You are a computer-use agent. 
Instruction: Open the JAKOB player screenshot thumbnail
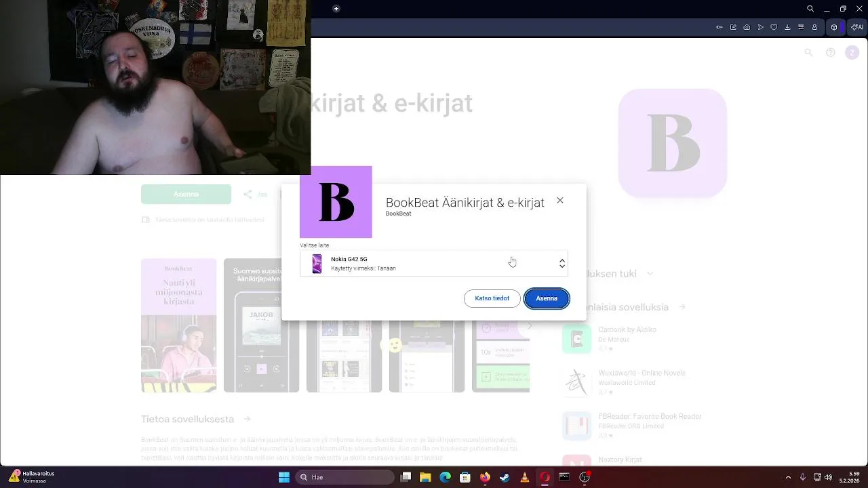(x=261, y=325)
